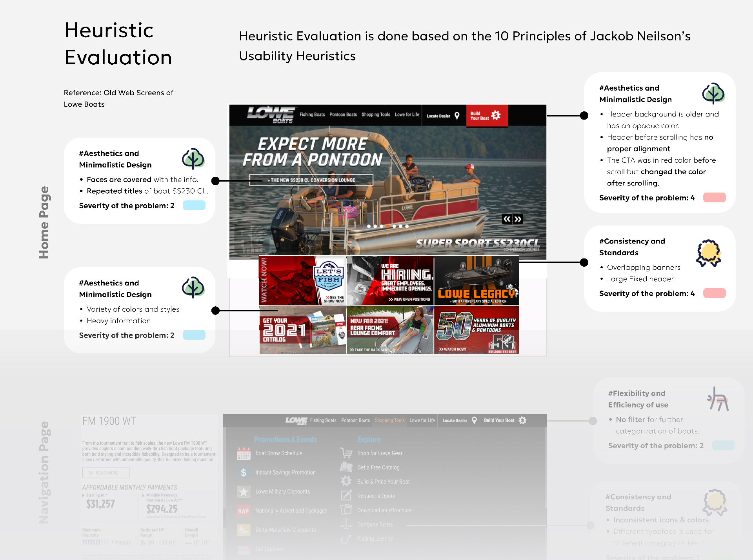This screenshot has height=560, width=753.
Task: Click leaf icon on top-right Aesthetics card
Action: pos(713,93)
